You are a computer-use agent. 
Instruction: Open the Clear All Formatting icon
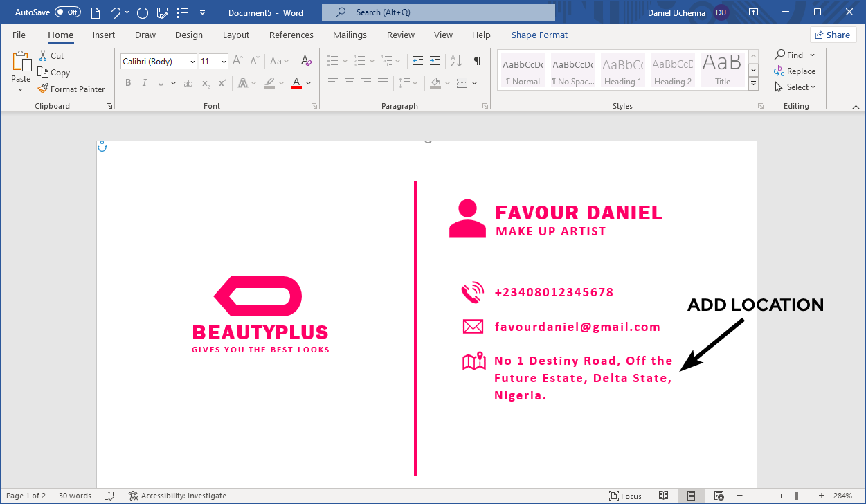(x=306, y=61)
